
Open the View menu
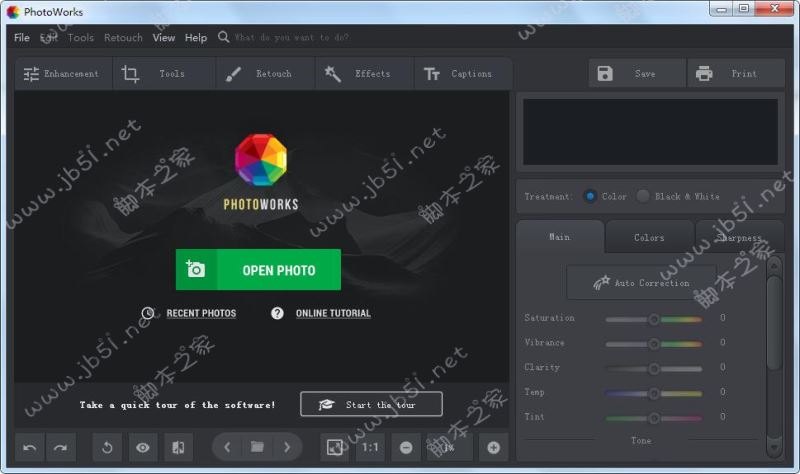point(164,38)
